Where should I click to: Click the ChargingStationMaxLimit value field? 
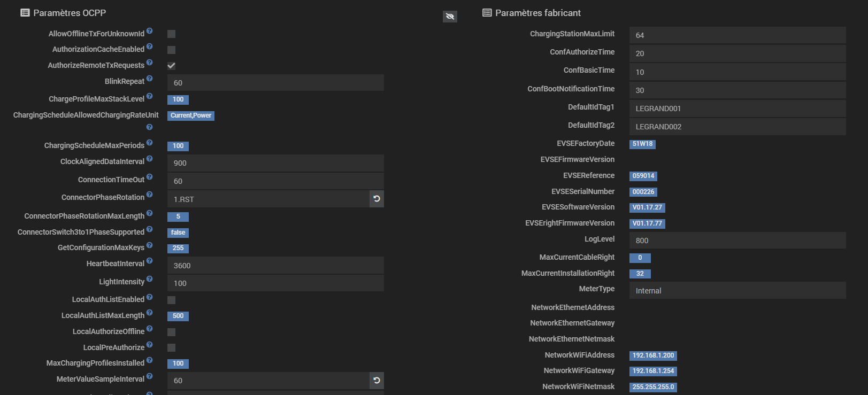(737, 35)
